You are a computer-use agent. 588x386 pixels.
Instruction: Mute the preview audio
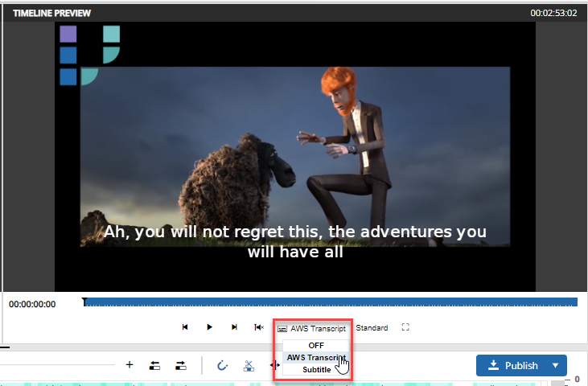[x=258, y=327]
